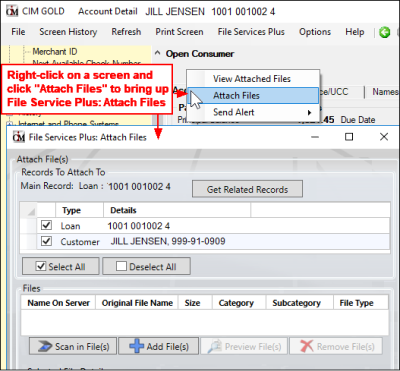The image size is (400, 371).
Task: Close the Attach Files dialog
Action: click(x=384, y=137)
